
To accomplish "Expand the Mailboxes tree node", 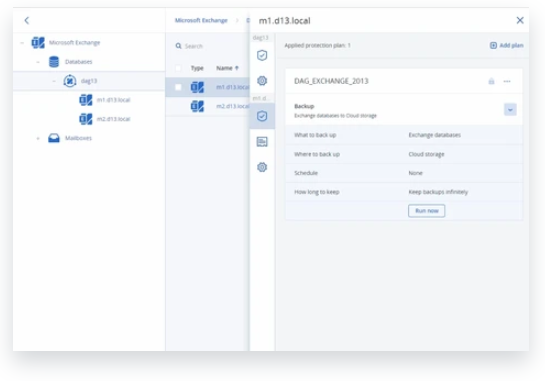I will pos(38,138).
